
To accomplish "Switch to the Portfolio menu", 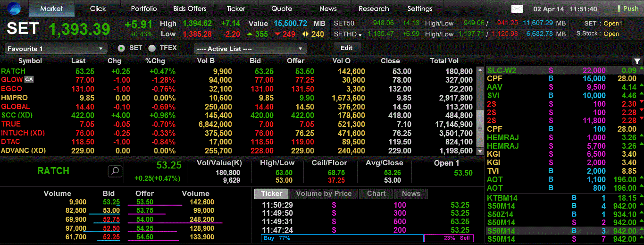I will 144,8.
